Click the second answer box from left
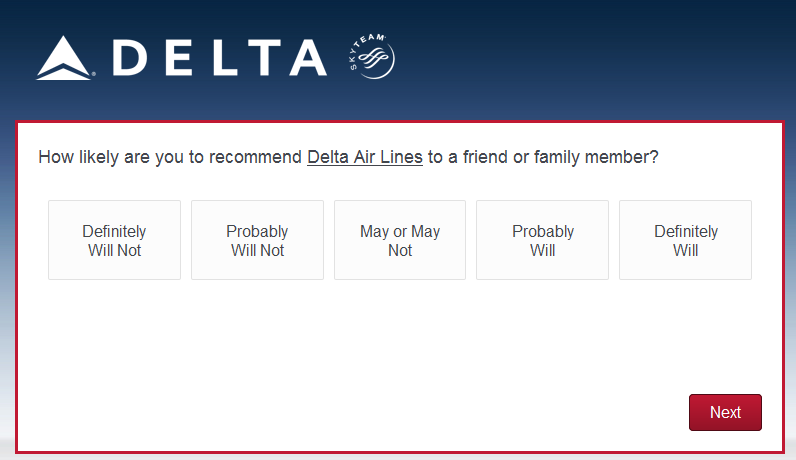Image resolution: width=796 pixels, height=460 pixels. coord(257,240)
